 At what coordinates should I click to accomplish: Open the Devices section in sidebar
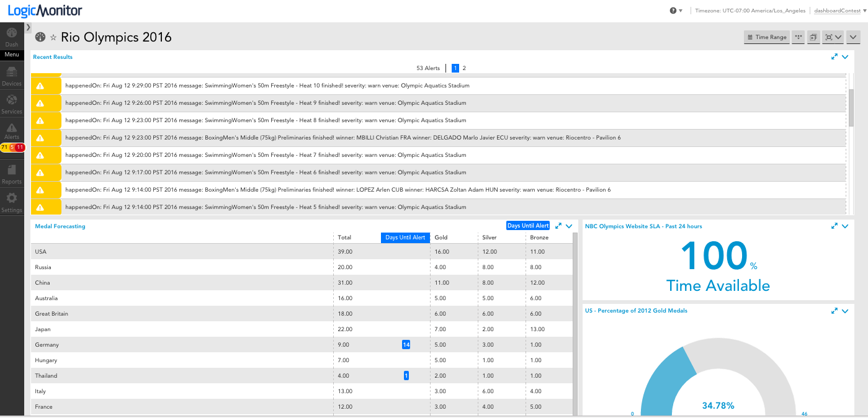click(12, 77)
